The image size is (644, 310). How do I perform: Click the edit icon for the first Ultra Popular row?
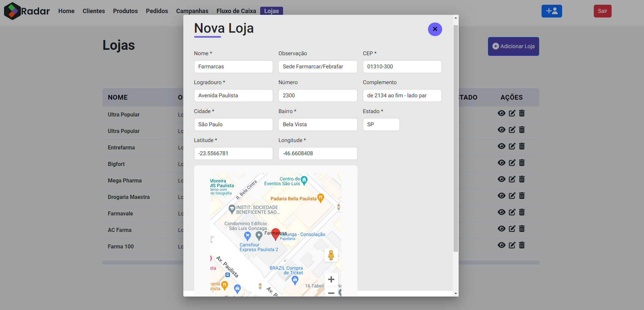coord(512,113)
